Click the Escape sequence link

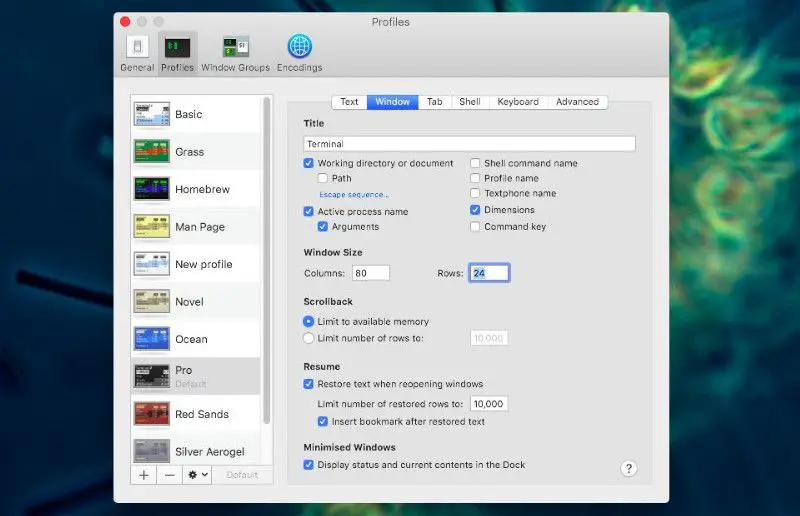[353, 195]
